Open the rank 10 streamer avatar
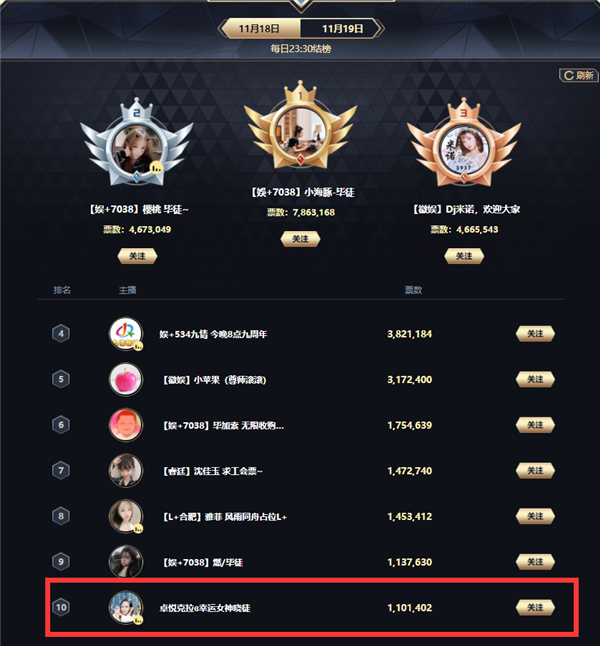 tap(126, 607)
